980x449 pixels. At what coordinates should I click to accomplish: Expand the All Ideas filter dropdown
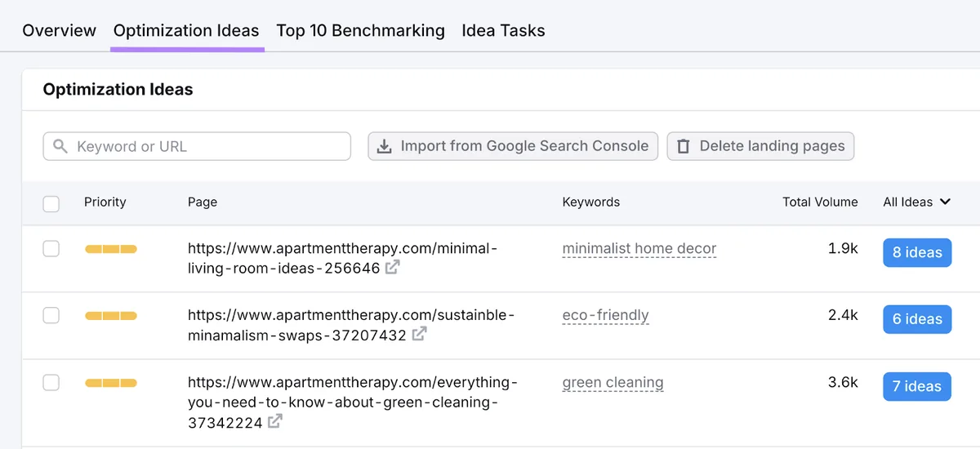tap(916, 202)
